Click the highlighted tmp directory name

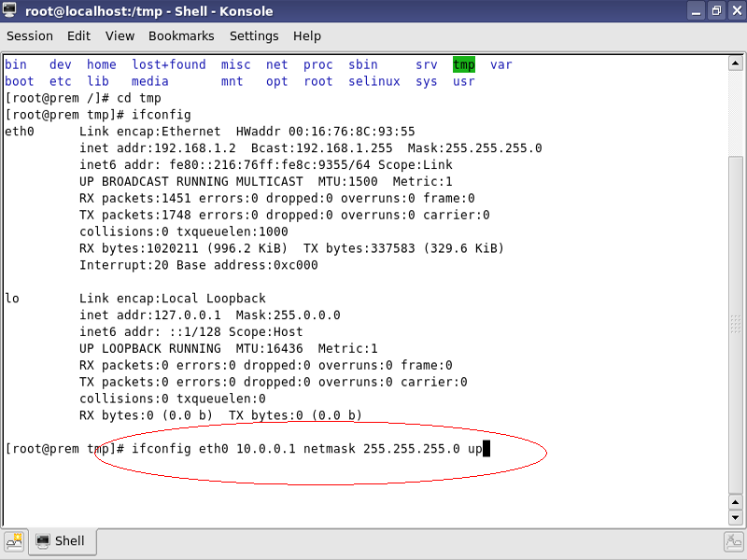[464, 64]
